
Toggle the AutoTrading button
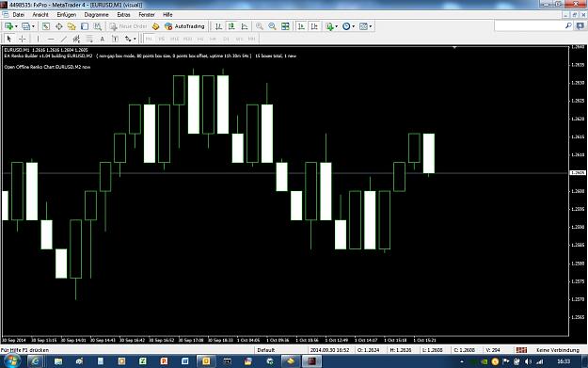click(185, 26)
